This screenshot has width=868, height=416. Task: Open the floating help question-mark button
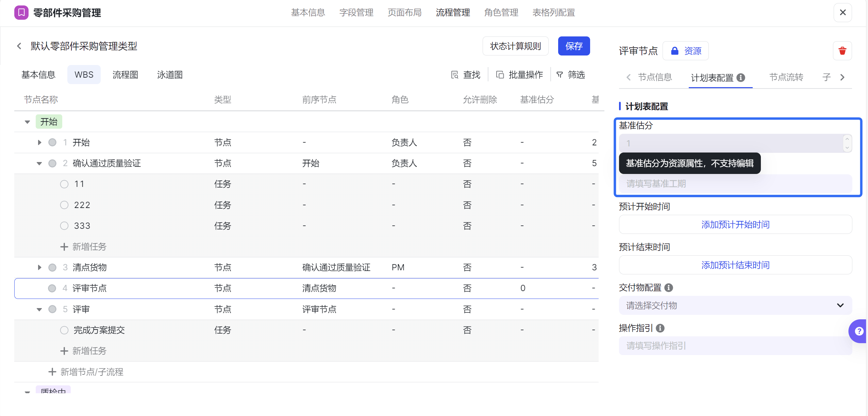pos(858,331)
